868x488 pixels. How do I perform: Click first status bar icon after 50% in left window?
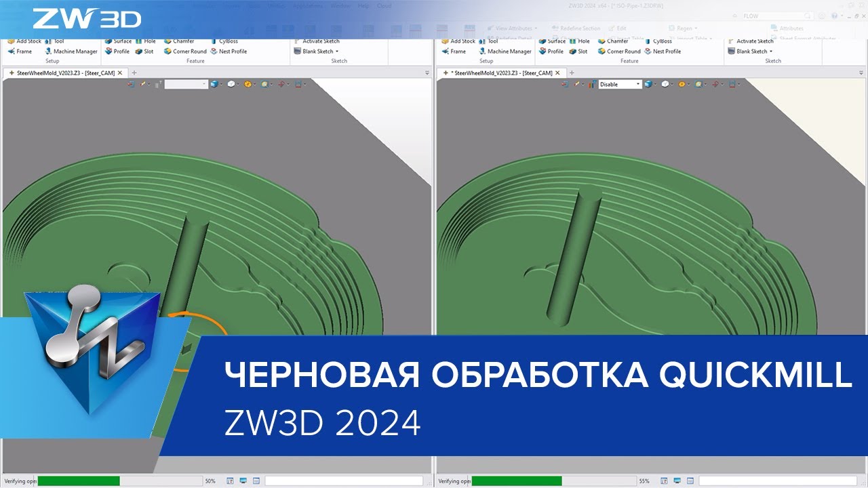pyautogui.click(x=230, y=481)
